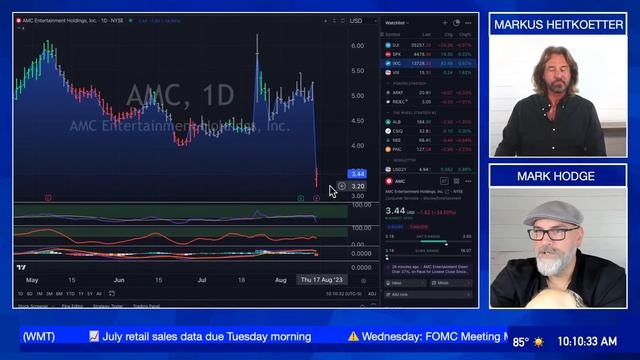
Task: Click the plus button beside 3.20 price label
Action: point(342,186)
